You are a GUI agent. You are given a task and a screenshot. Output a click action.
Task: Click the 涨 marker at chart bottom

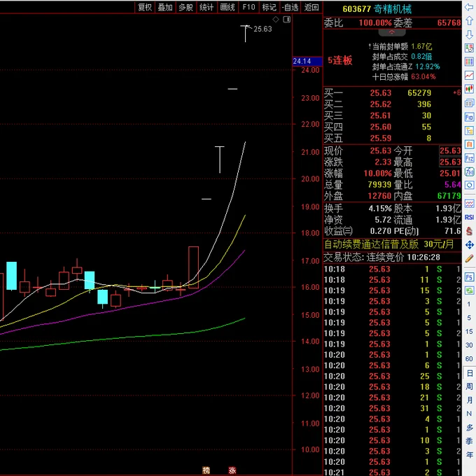click(232, 470)
